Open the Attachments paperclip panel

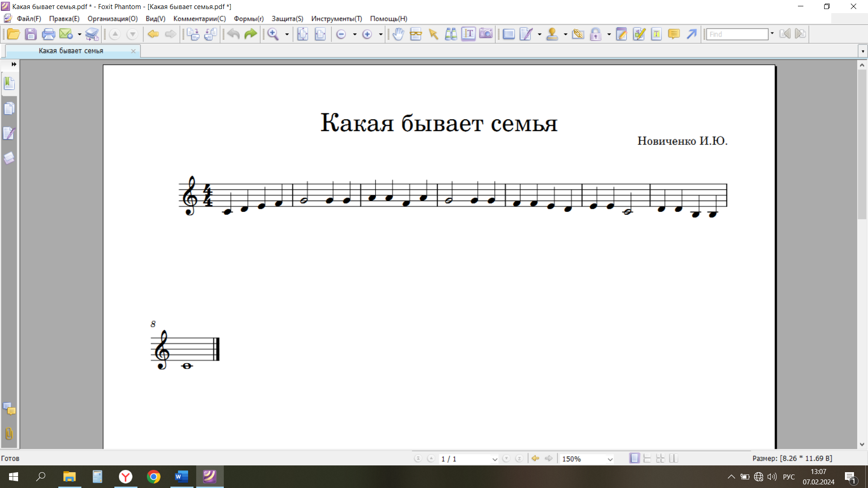pos(9,433)
